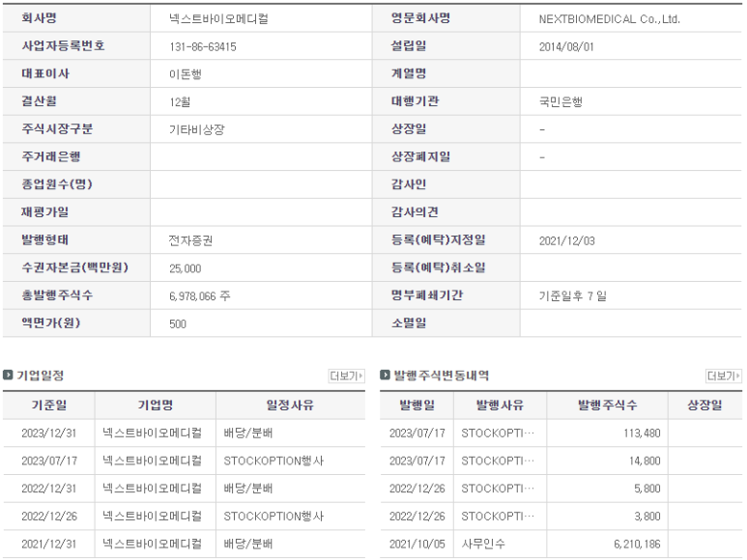Open 더보기 link beside 기업일정
Viewport: 747px width, 560px height.
pos(346,376)
